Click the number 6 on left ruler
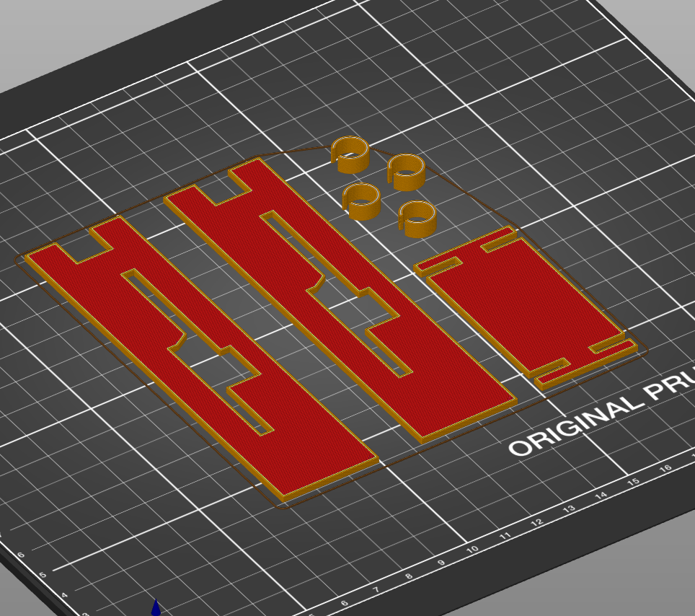 (21, 555)
